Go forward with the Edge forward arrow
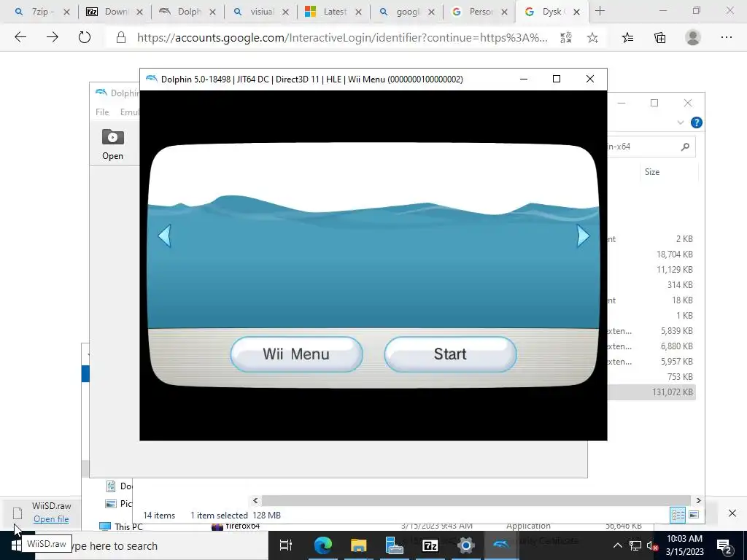747x560 pixels. coord(53,37)
